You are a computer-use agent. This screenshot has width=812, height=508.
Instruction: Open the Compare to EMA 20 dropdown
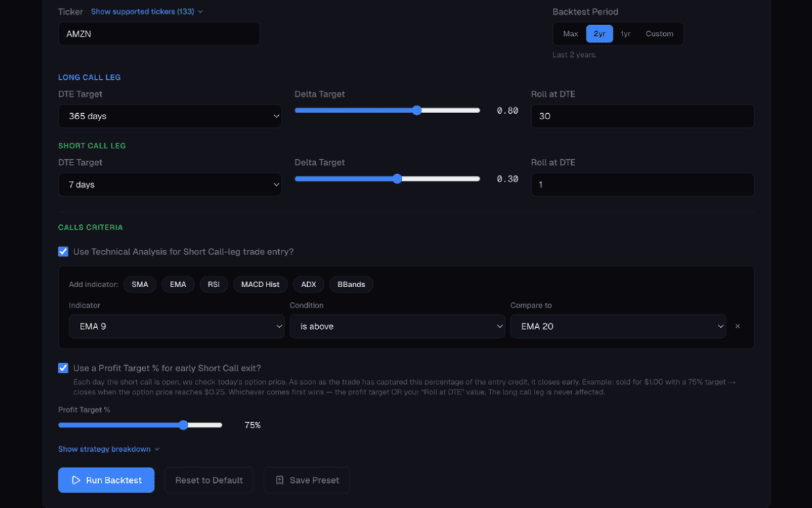(618, 326)
